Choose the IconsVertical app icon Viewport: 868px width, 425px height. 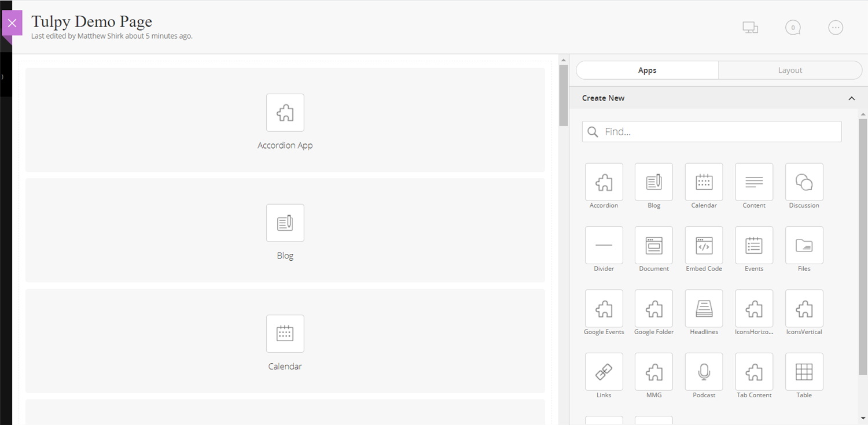(x=804, y=309)
